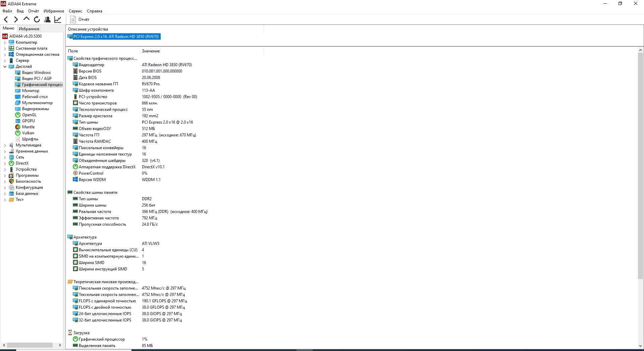Open the Вид menu
This screenshot has height=351, width=644.
20,11
